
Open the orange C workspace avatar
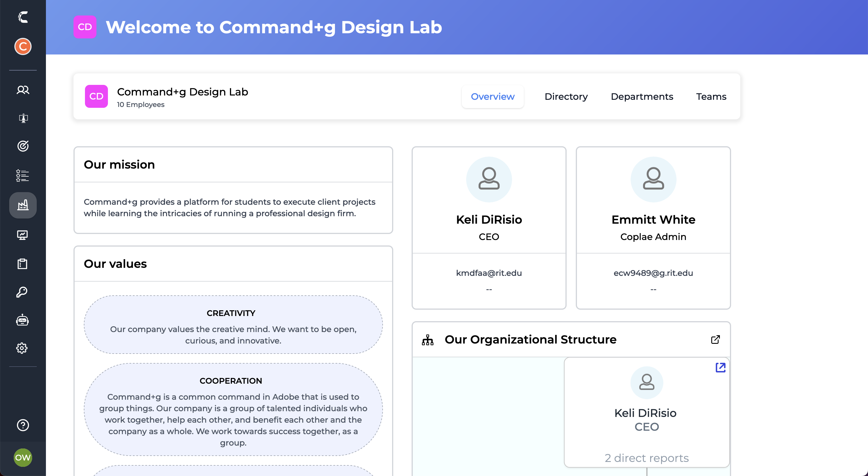pyautogui.click(x=23, y=46)
